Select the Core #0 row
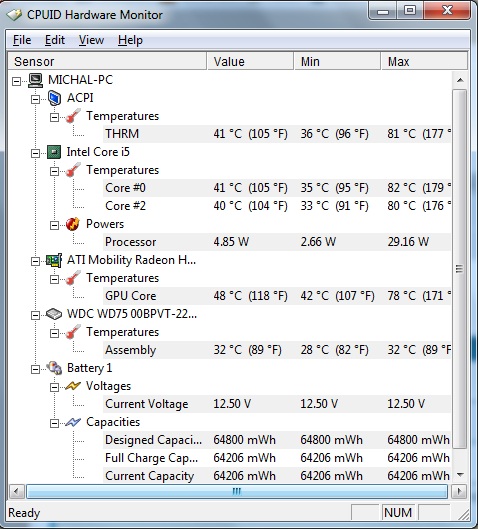 tap(277, 188)
